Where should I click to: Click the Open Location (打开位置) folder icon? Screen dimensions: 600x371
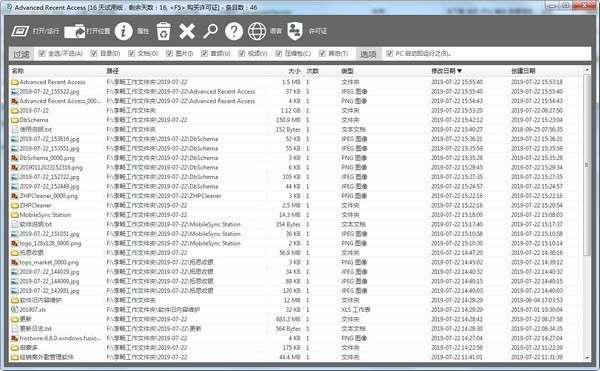click(75, 31)
